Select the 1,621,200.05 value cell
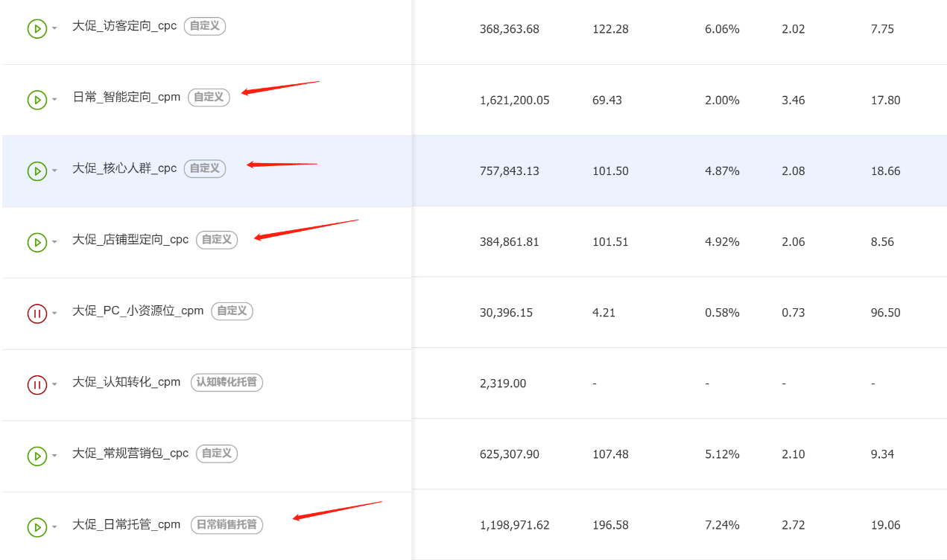The width and height of the screenshot is (947, 560). [515, 100]
